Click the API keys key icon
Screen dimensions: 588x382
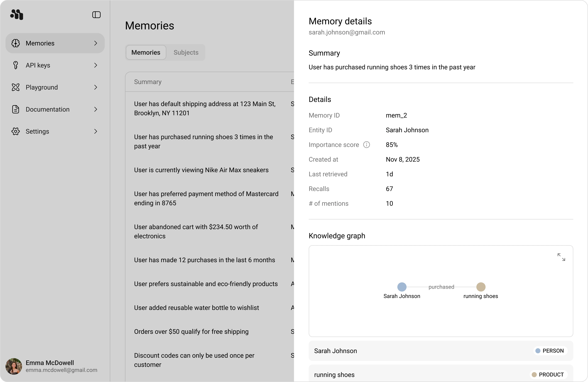pos(16,65)
